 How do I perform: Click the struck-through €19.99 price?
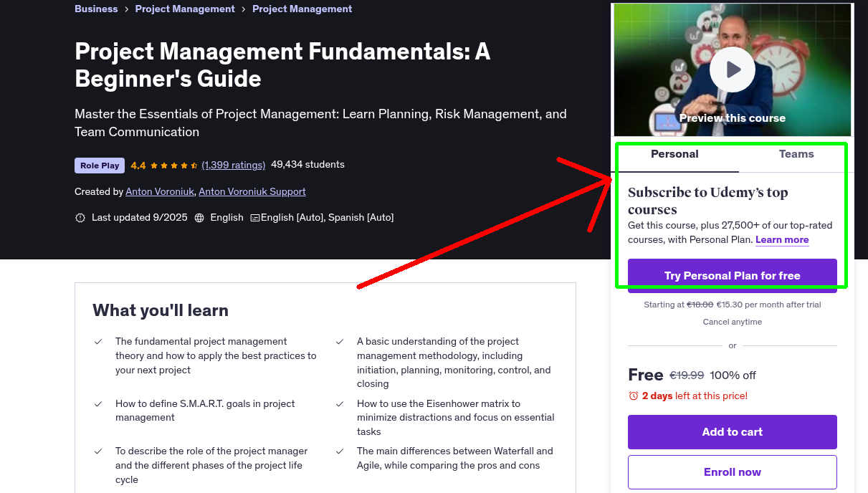tap(687, 375)
